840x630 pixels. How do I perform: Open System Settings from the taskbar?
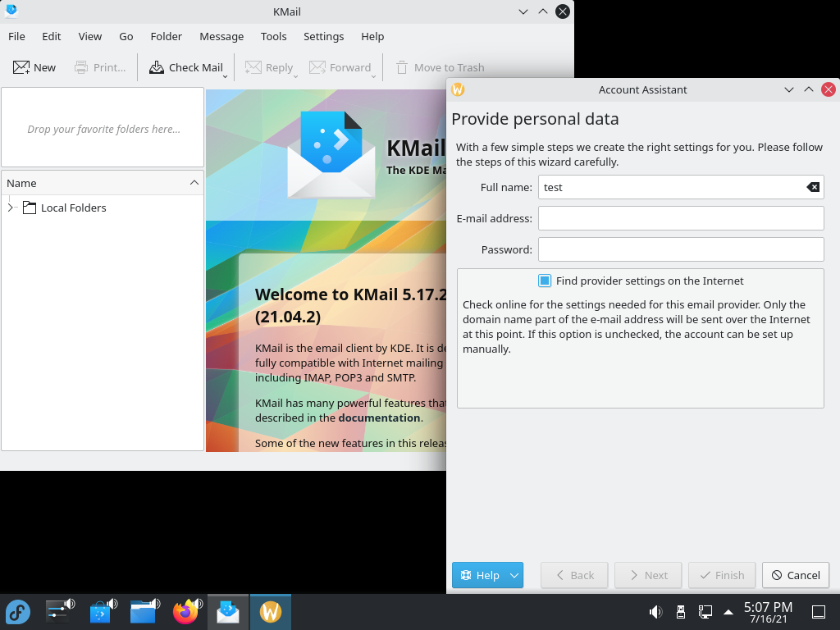(59, 612)
